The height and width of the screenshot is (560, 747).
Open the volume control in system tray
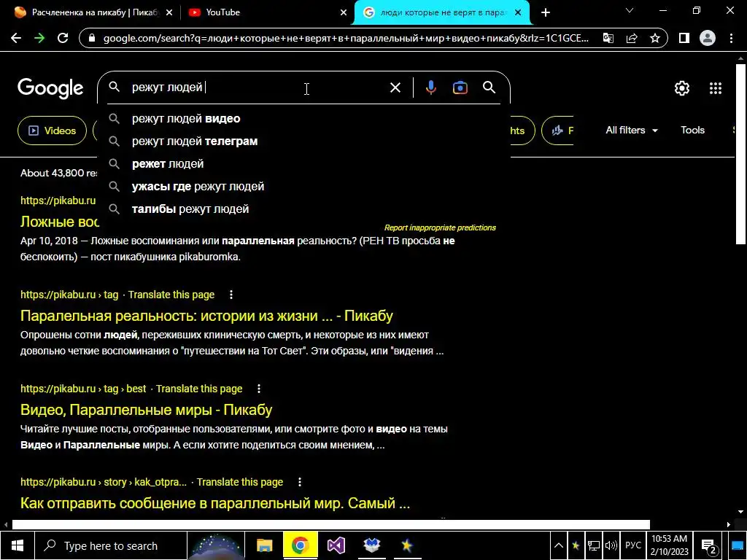(x=611, y=545)
